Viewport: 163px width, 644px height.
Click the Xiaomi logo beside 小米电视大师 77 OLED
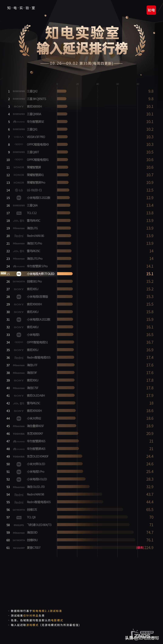pos(19,274)
